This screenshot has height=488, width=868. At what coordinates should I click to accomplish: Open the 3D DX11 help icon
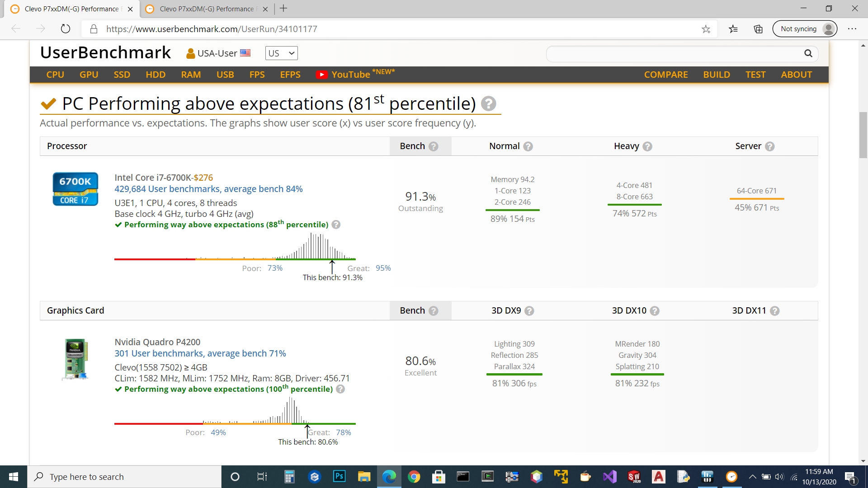pos(775,311)
